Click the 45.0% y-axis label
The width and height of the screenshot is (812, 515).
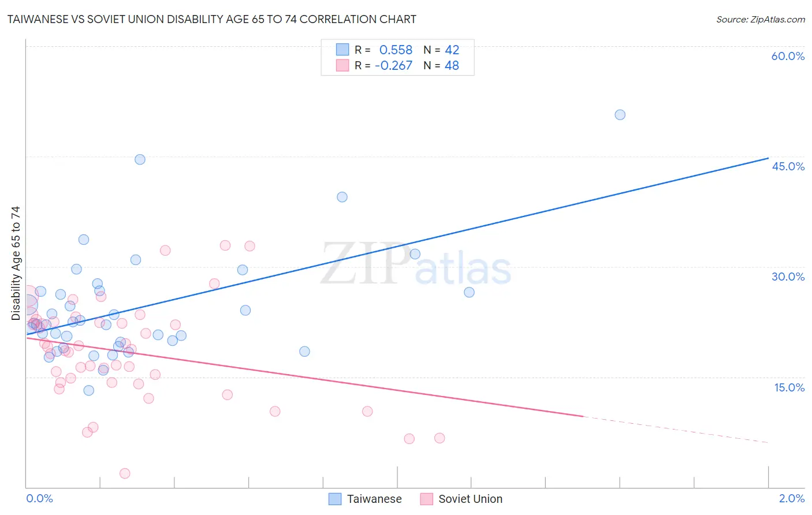[788, 166]
